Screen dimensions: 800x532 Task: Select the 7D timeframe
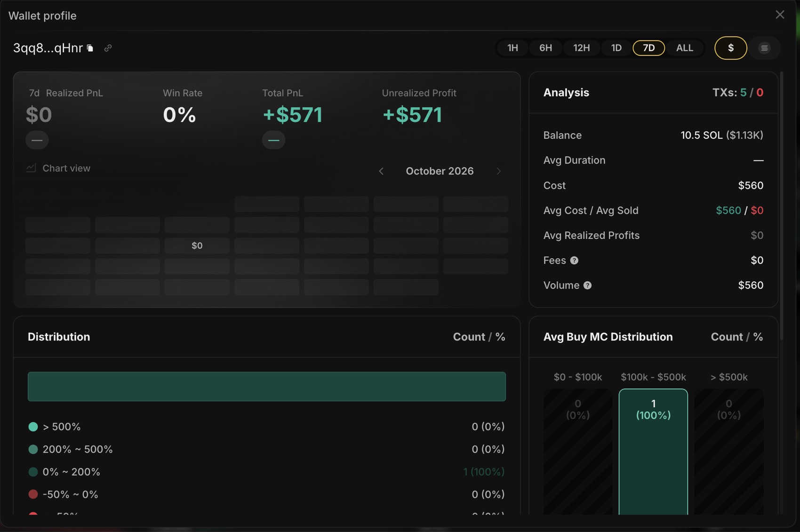pyautogui.click(x=648, y=48)
